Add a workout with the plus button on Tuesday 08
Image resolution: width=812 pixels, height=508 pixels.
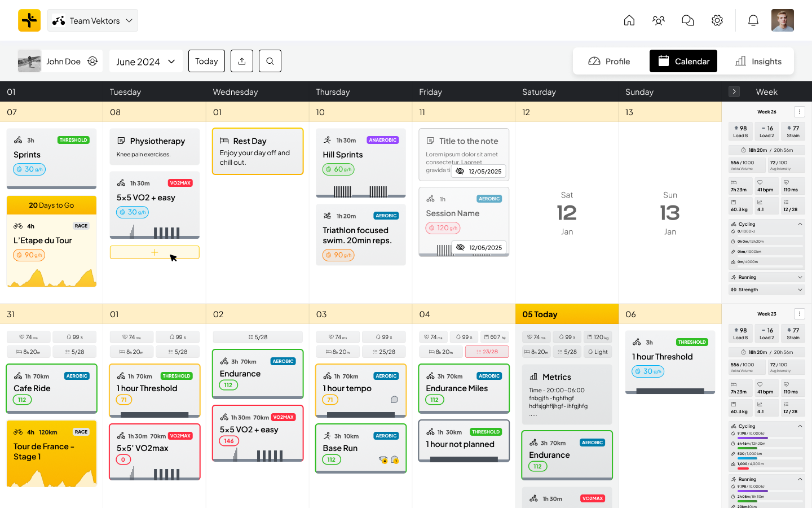(155, 252)
